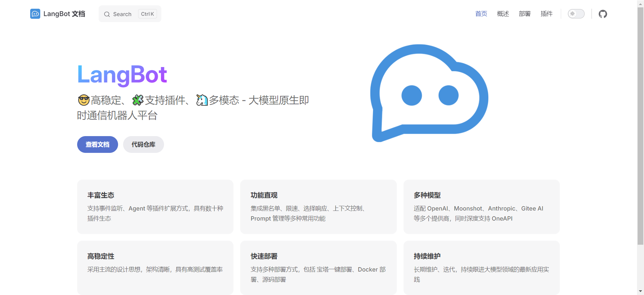This screenshot has height=295, width=644.
Task: Click the LangBot 文档 site title
Action: [64, 14]
